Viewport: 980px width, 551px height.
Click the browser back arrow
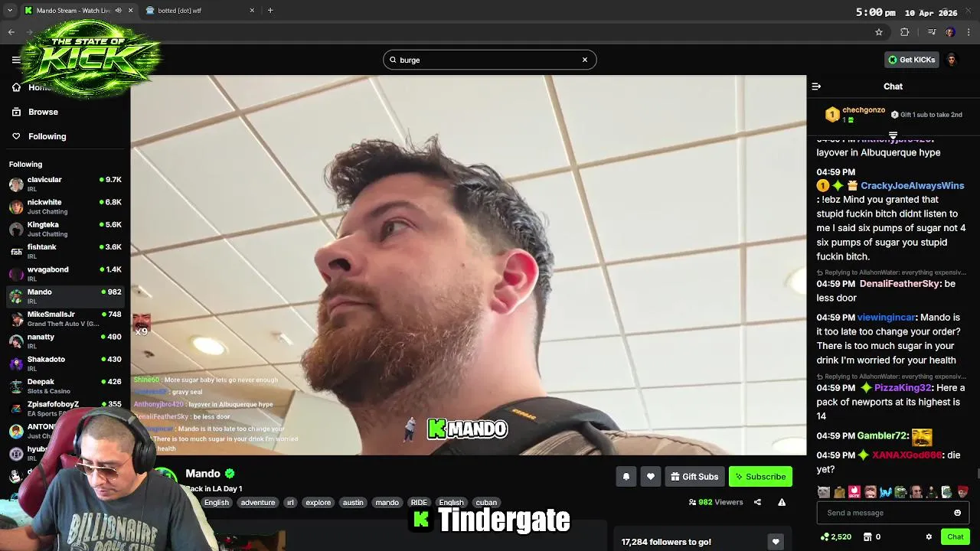tap(11, 32)
